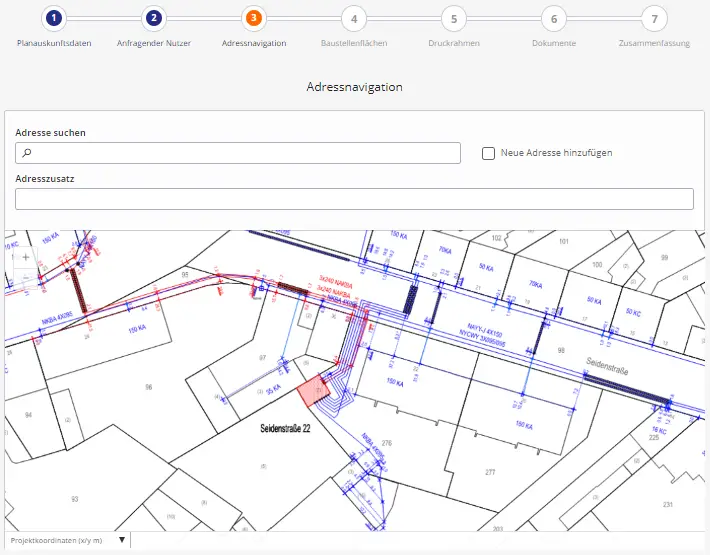
Task: Select parcel number 101 on the map
Action: pyautogui.click(x=564, y=241)
